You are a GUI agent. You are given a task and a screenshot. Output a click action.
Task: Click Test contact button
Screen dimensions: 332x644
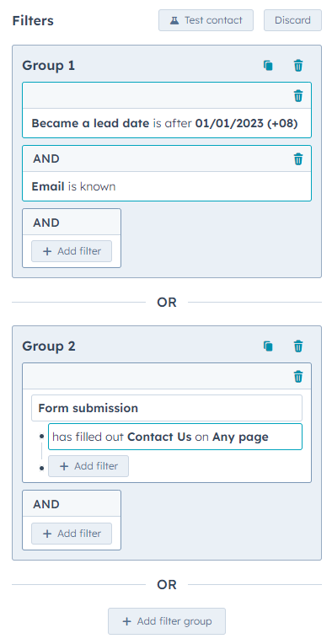206,20
